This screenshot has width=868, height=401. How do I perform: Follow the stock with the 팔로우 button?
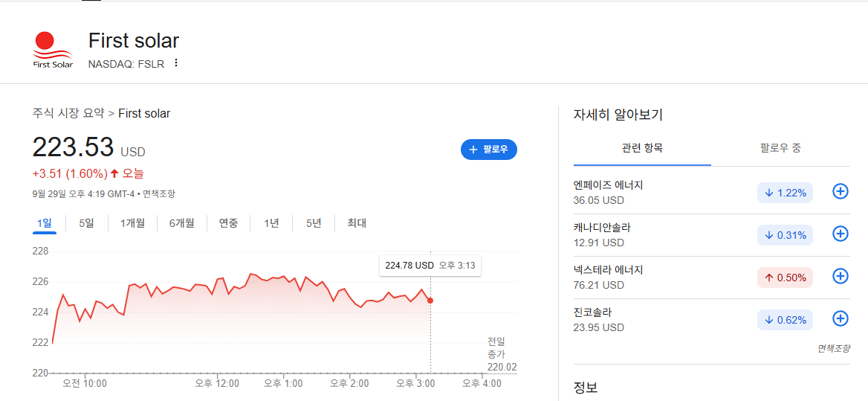click(489, 150)
